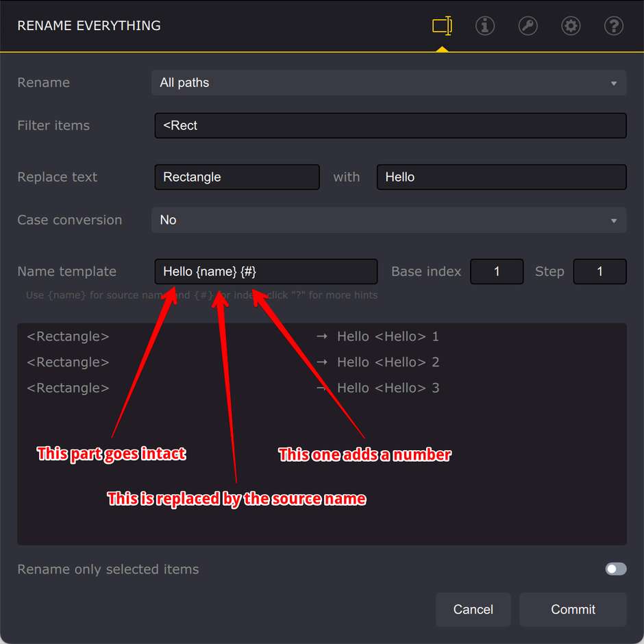Open the help question mark panel

click(x=614, y=26)
